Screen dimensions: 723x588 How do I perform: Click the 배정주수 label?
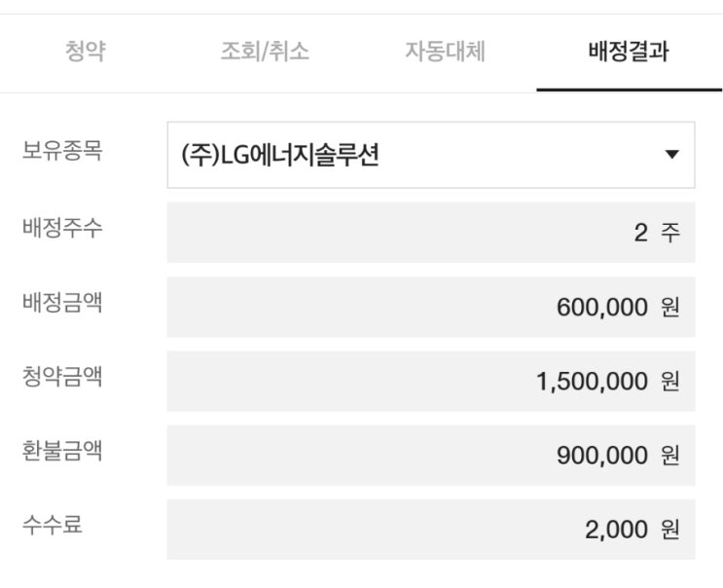(x=62, y=229)
